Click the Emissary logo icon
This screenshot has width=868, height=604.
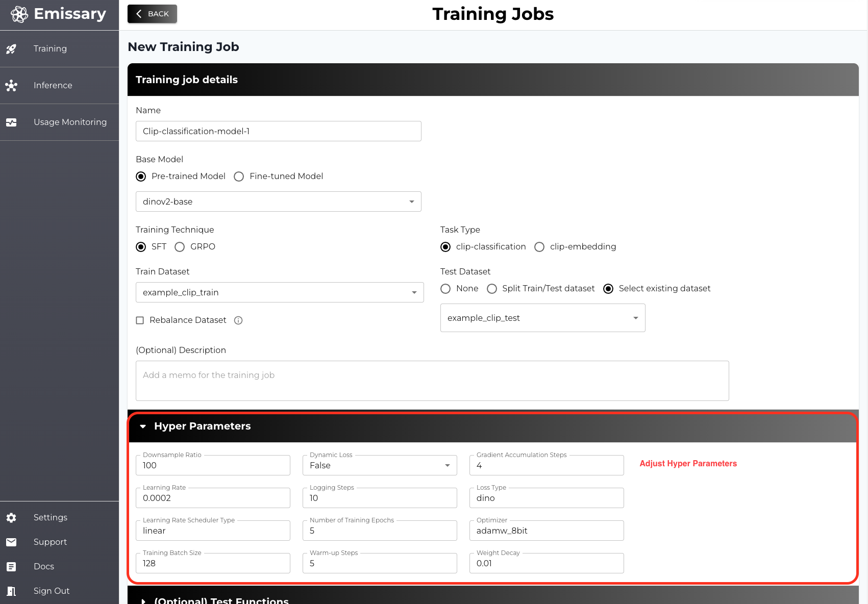click(x=19, y=14)
